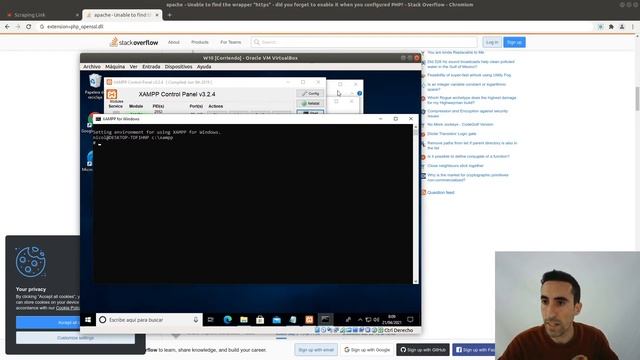This screenshot has width=640, height=360.
Task: Click the Escribe aquí para buscar box
Action: click(x=149, y=320)
